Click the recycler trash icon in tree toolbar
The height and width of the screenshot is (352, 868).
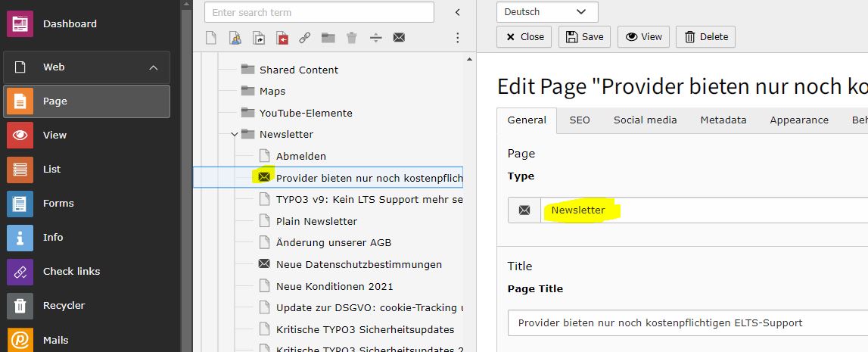(x=351, y=37)
